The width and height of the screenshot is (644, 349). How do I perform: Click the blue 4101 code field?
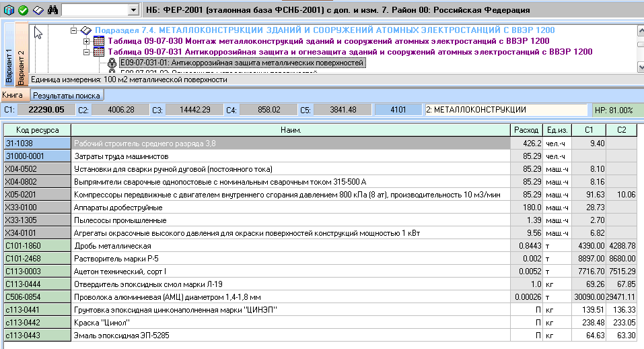click(398, 110)
